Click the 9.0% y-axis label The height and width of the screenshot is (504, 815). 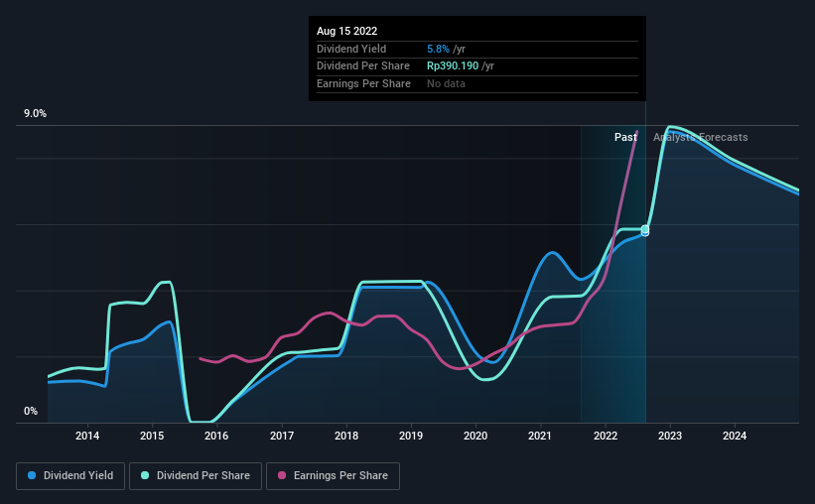click(36, 114)
